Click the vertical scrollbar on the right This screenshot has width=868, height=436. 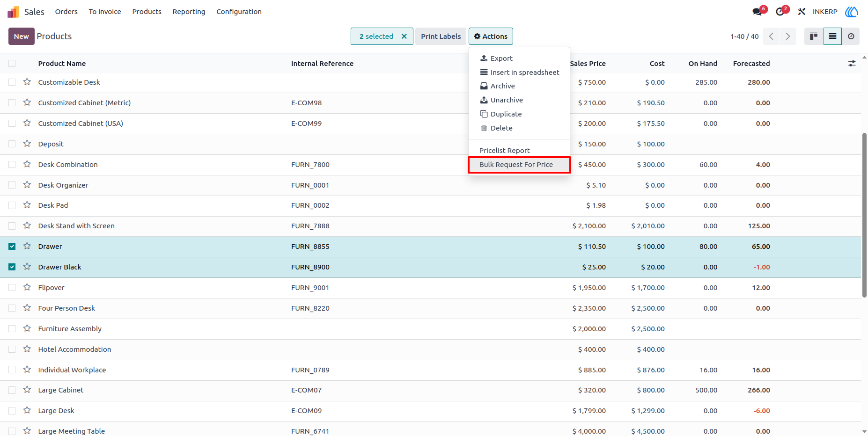point(864,215)
